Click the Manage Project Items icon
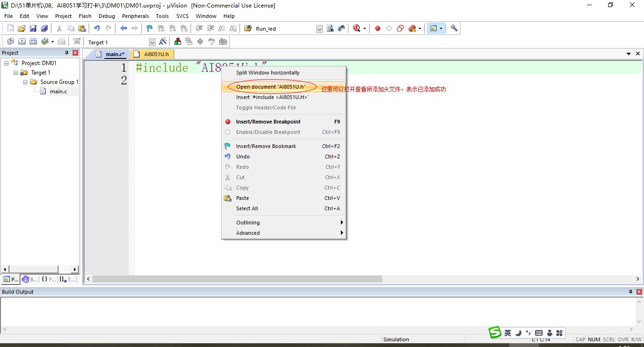The height and width of the screenshot is (347, 644). point(178,42)
